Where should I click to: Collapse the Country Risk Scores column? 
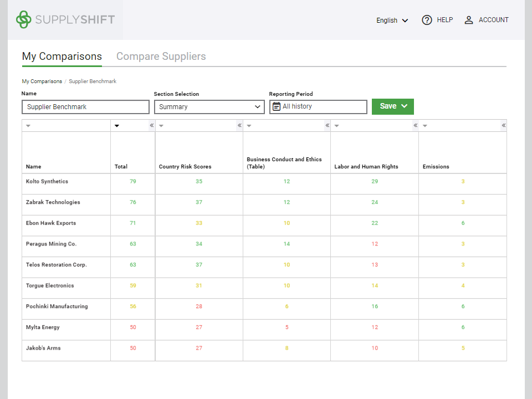click(239, 126)
